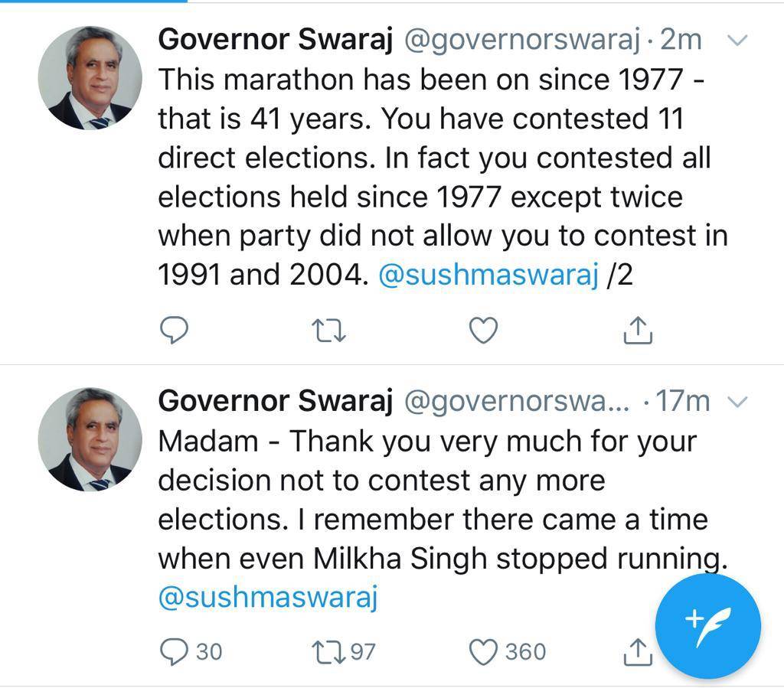Share the Milkha Singh tweet

coord(637,651)
